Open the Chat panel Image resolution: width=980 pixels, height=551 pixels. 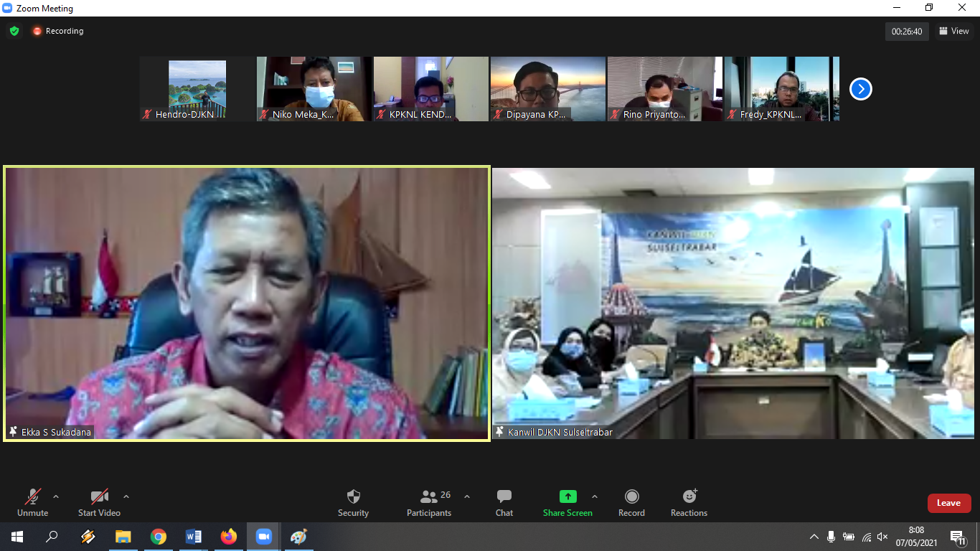504,496
